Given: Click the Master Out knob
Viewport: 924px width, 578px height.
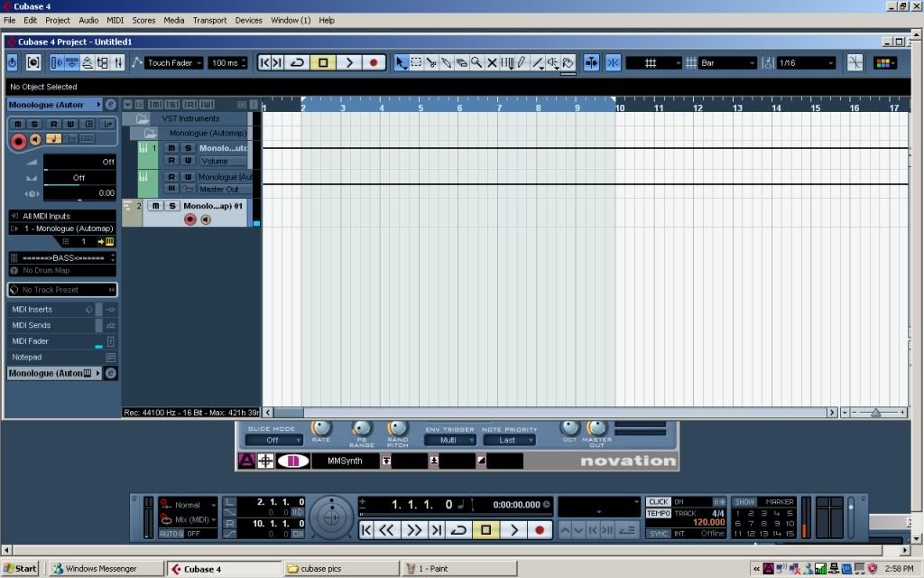Looking at the screenshot, I should tap(596, 427).
